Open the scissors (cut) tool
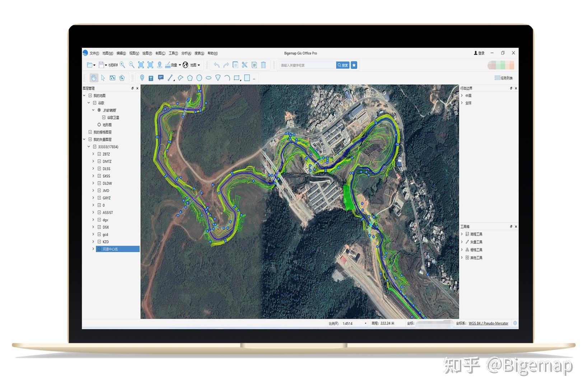Image resolution: width=588 pixels, height=392 pixels. point(244,64)
